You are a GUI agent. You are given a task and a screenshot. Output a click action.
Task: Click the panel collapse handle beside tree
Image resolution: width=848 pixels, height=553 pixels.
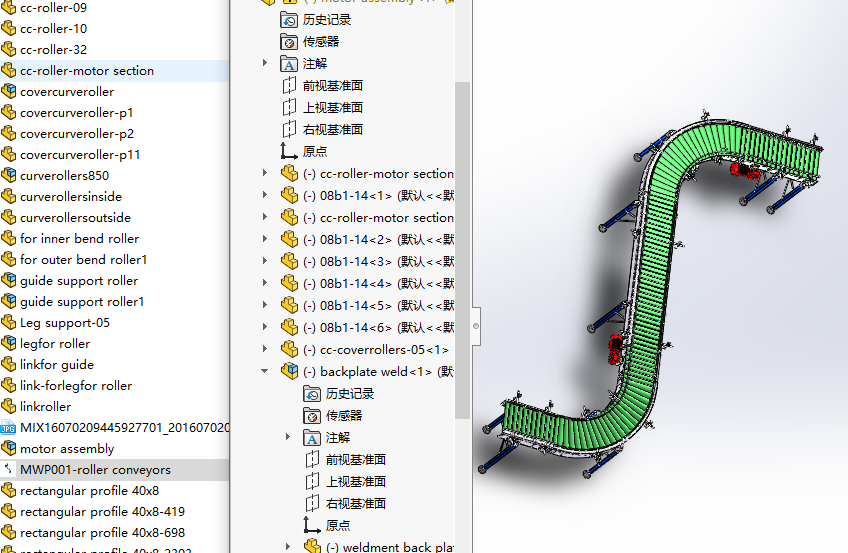point(476,326)
